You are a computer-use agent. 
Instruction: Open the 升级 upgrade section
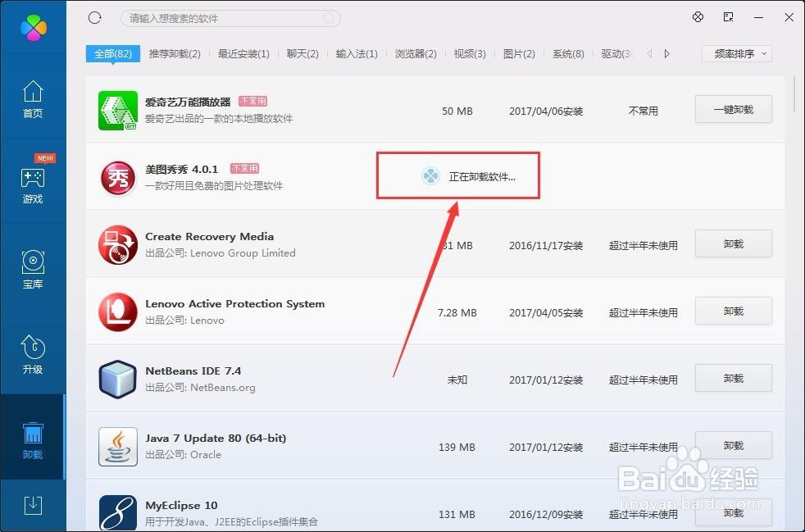(x=33, y=355)
